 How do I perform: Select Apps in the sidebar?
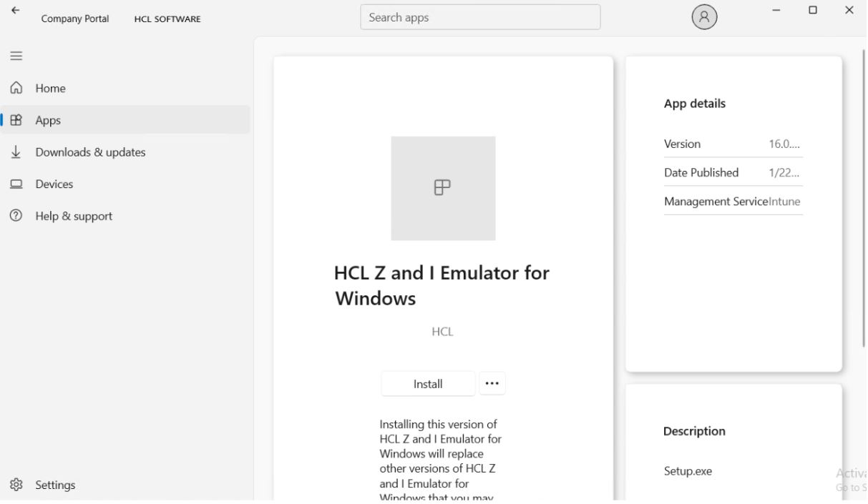click(127, 120)
